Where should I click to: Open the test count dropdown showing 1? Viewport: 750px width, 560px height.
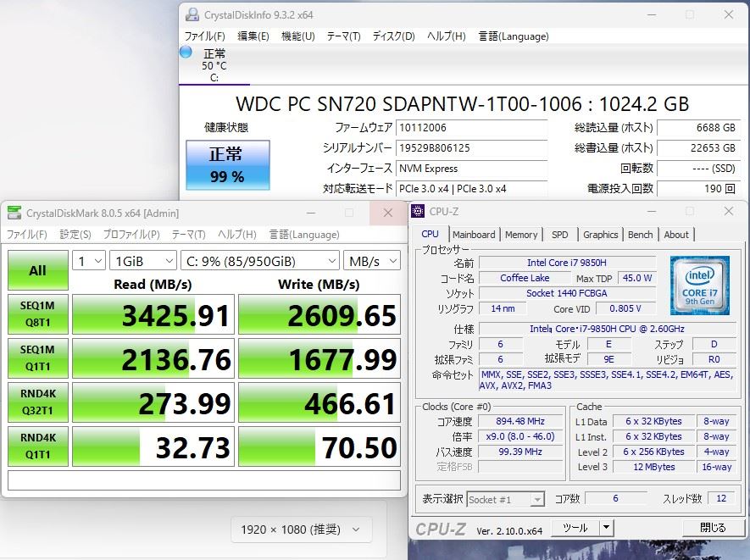pos(89,261)
